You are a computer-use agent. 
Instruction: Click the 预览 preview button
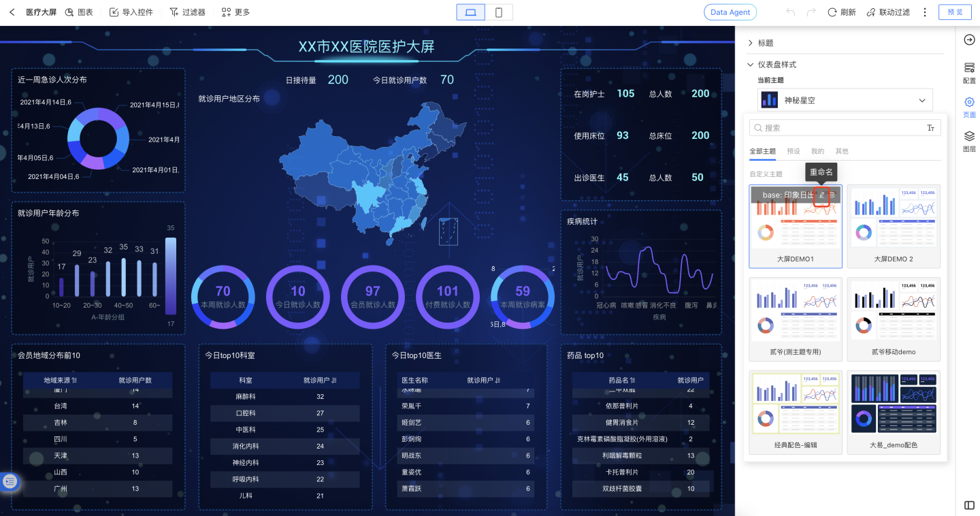pos(955,12)
